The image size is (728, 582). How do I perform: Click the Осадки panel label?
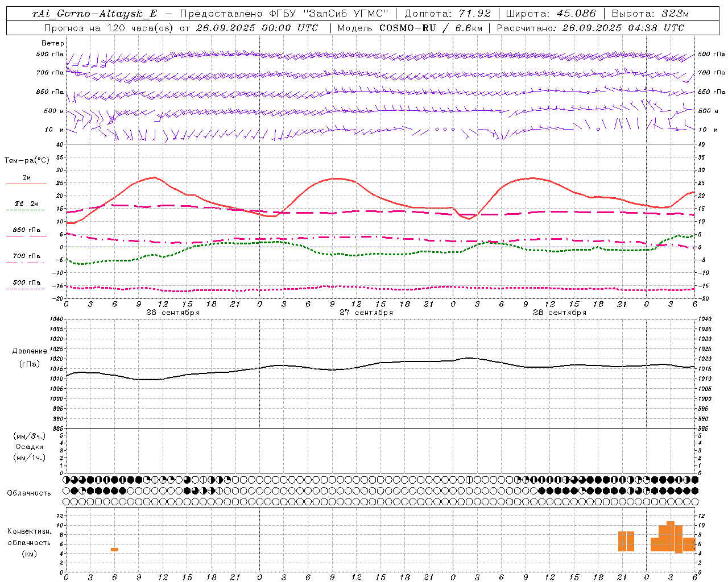(x=30, y=447)
